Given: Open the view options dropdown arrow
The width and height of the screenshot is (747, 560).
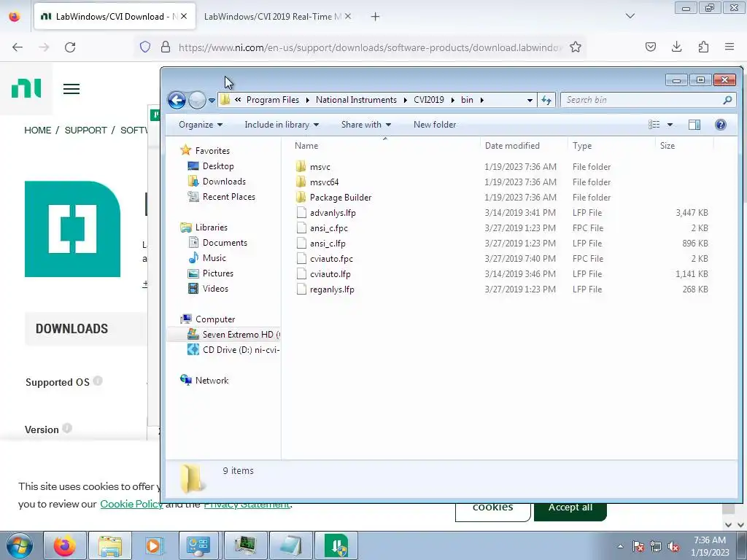Looking at the screenshot, I should [x=670, y=125].
